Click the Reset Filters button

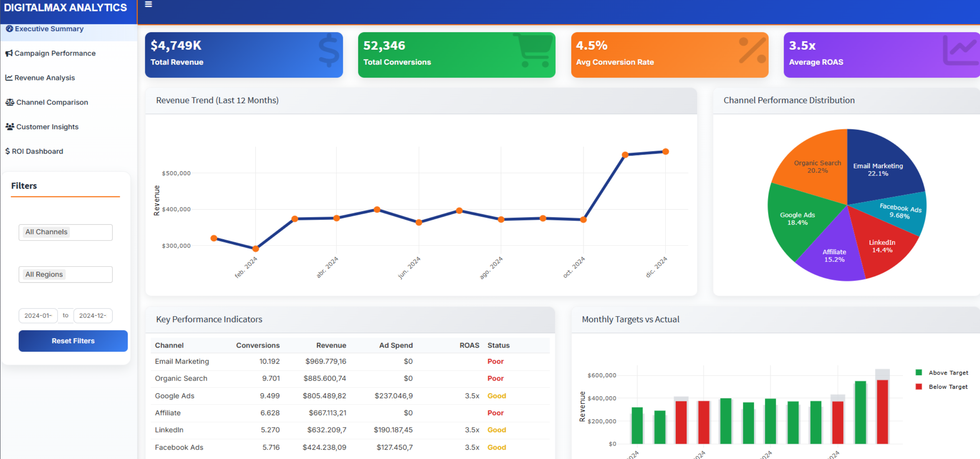[73, 341]
